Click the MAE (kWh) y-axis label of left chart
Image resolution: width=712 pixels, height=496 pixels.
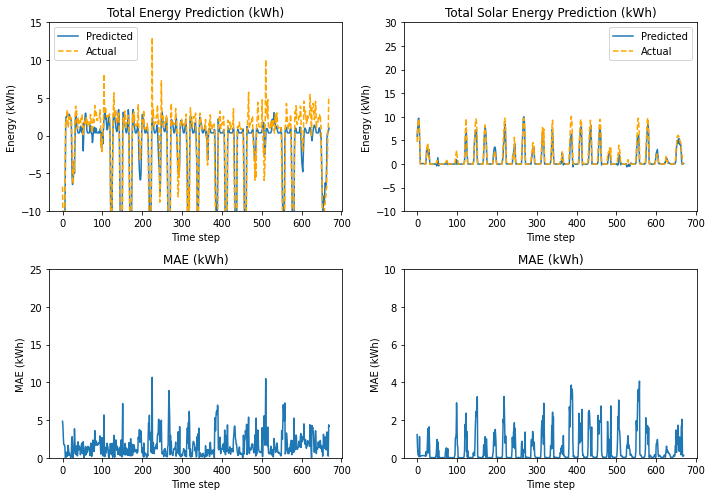[x=19, y=365]
